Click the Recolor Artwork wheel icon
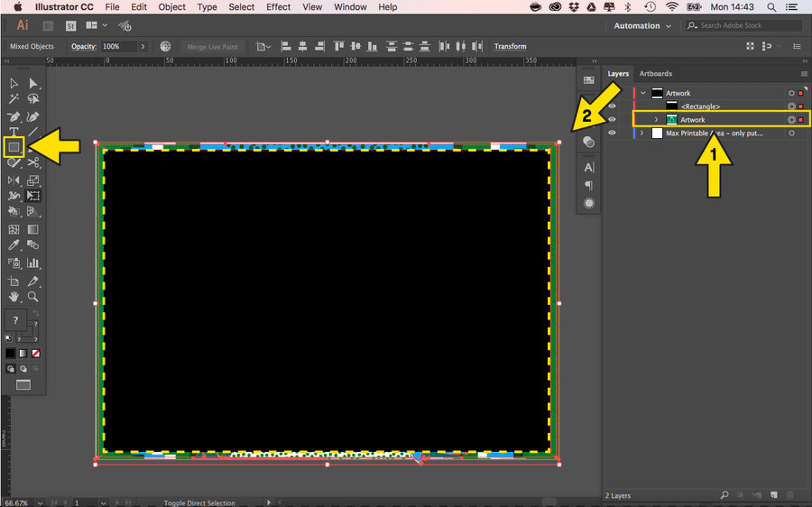The image size is (812, 507). (165, 46)
